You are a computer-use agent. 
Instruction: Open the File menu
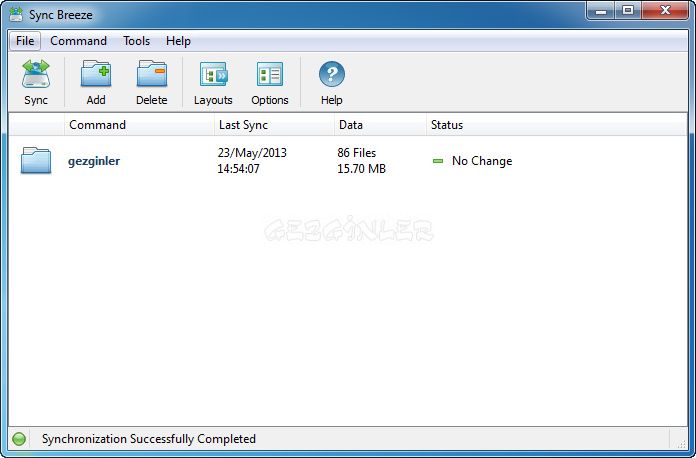pyautogui.click(x=25, y=41)
